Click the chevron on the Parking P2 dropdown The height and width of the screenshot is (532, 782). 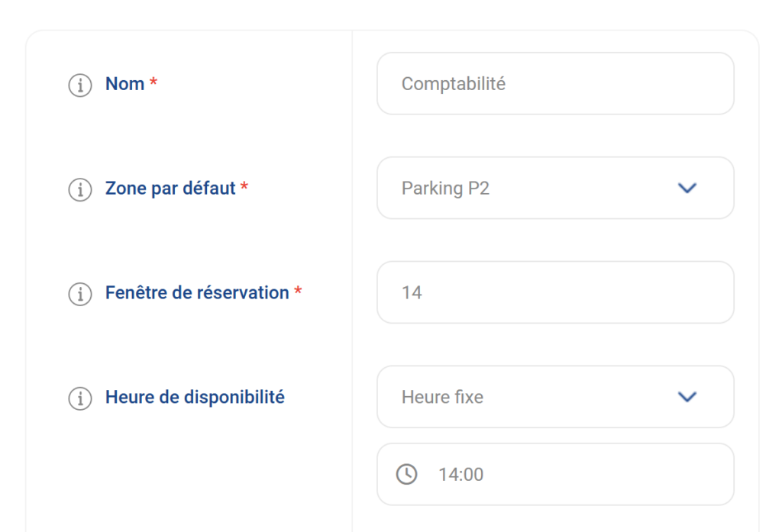tap(687, 188)
